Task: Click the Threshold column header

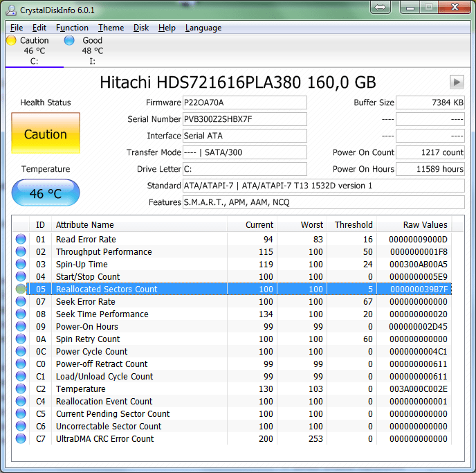Action: 352,225
